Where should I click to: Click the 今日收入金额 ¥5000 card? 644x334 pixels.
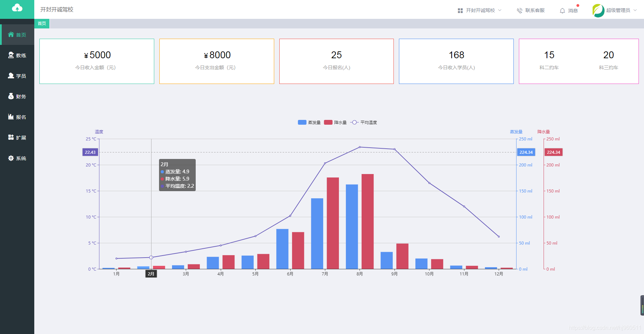click(x=97, y=61)
